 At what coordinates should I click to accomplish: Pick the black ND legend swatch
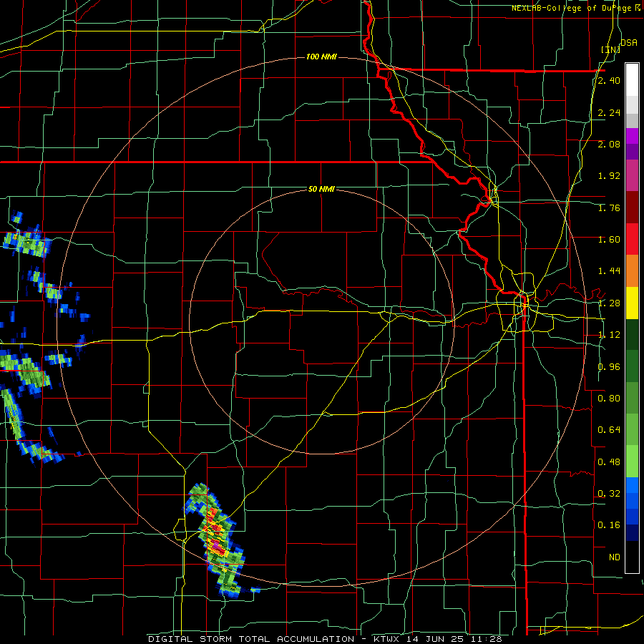(632, 557)
